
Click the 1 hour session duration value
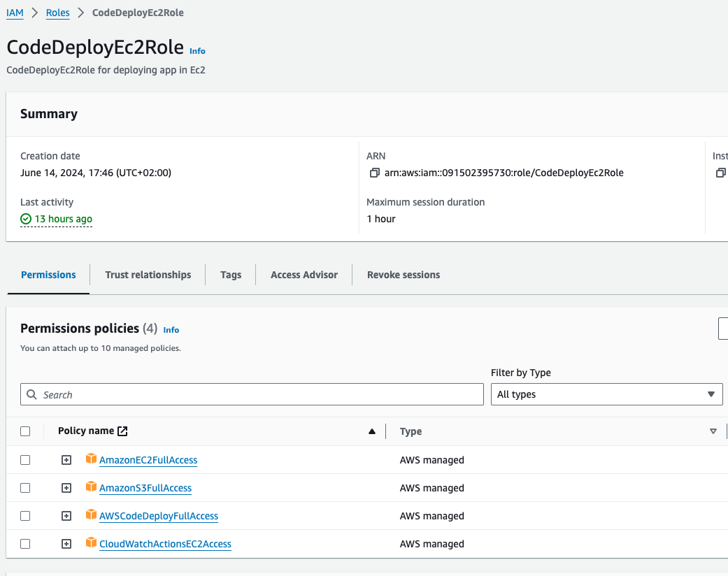381,219
